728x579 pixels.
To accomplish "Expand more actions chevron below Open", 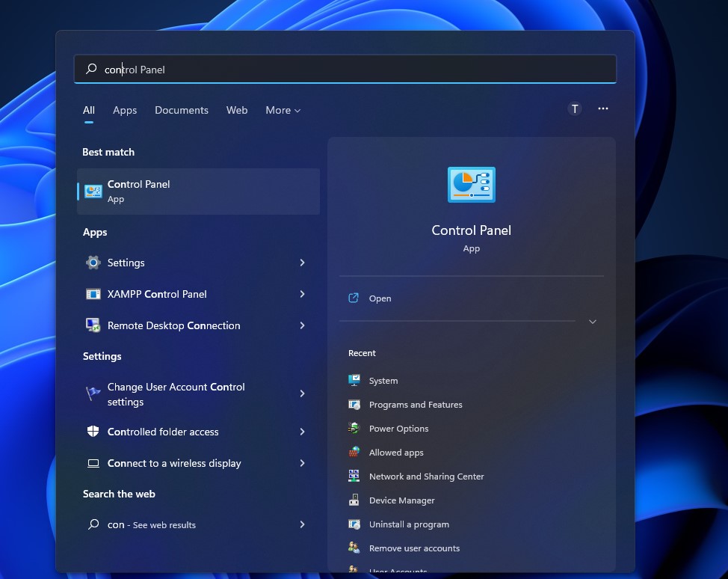I will 593,322.
